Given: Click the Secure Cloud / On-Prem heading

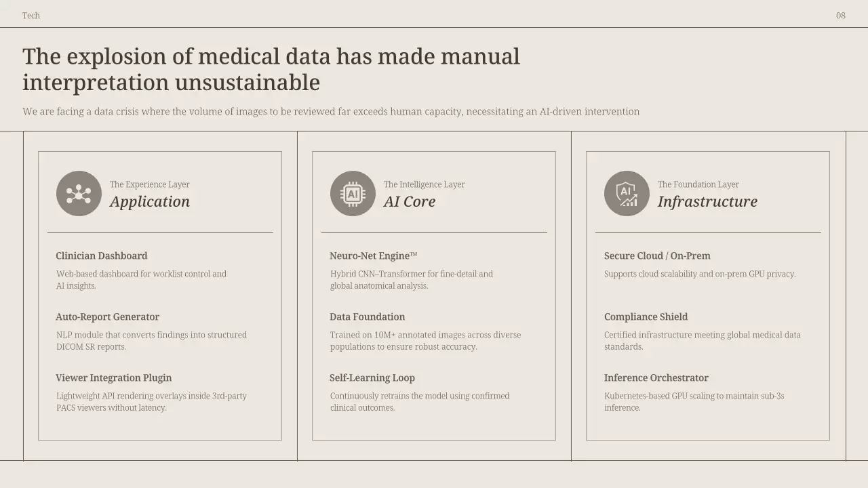Looking at the screenshot, I should coord(657,256).
